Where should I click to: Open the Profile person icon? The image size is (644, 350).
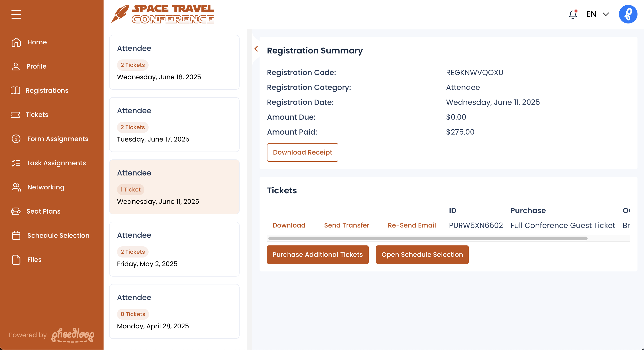click(x=16, y=66)
